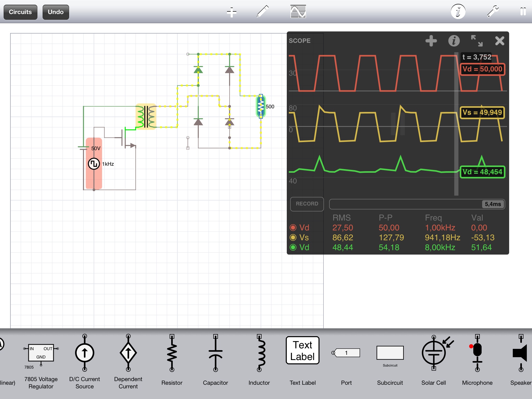Screen dimensions: 532x399
Task: Pause the simulation
Action: click(x=523, y=12)
